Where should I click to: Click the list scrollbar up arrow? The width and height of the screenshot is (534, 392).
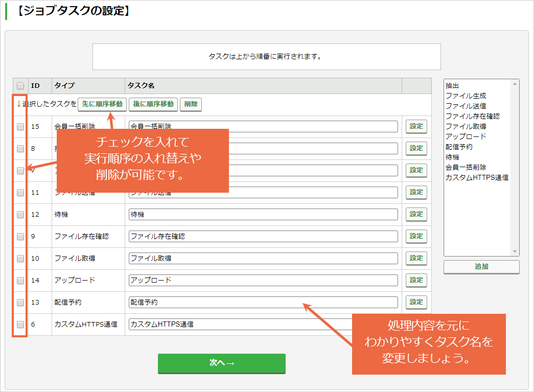coord(515,84)
